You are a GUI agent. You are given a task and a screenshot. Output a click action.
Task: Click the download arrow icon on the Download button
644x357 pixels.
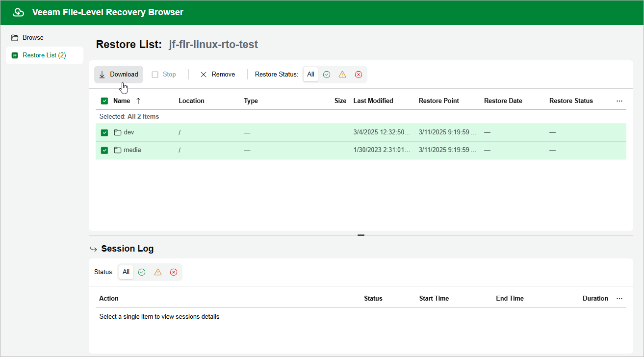coord(102,74)
